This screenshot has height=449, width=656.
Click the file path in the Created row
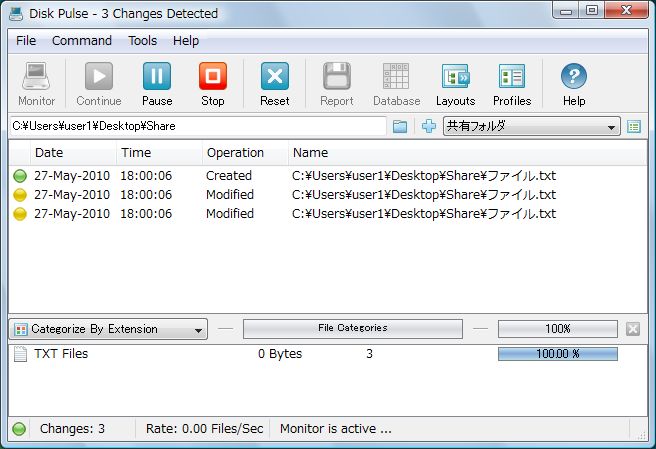coord(424,176)
